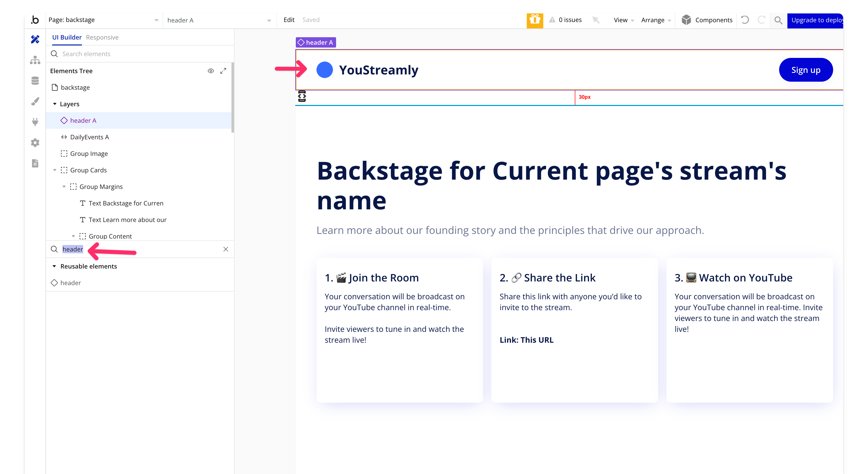This screenshot has width=868, height=474.
Task: Click Upgrade to deploy button
Action: (x=816, y=20)
